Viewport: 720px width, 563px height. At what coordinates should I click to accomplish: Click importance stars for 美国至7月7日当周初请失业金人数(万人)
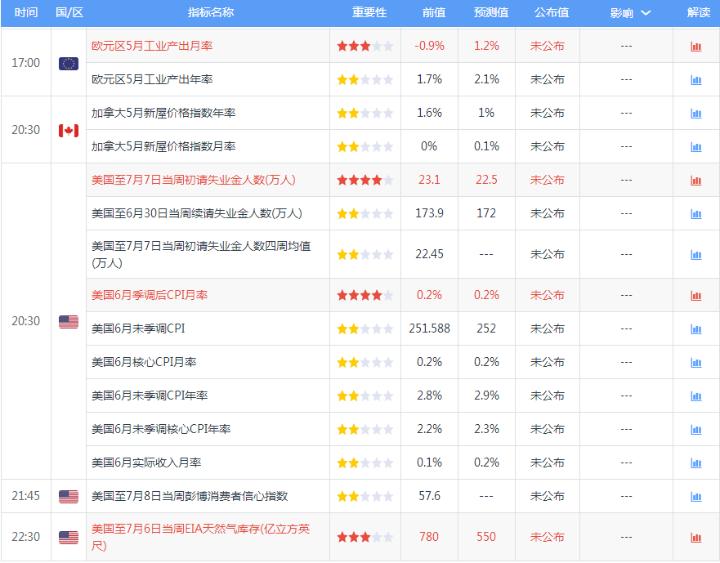click(365, 180)
